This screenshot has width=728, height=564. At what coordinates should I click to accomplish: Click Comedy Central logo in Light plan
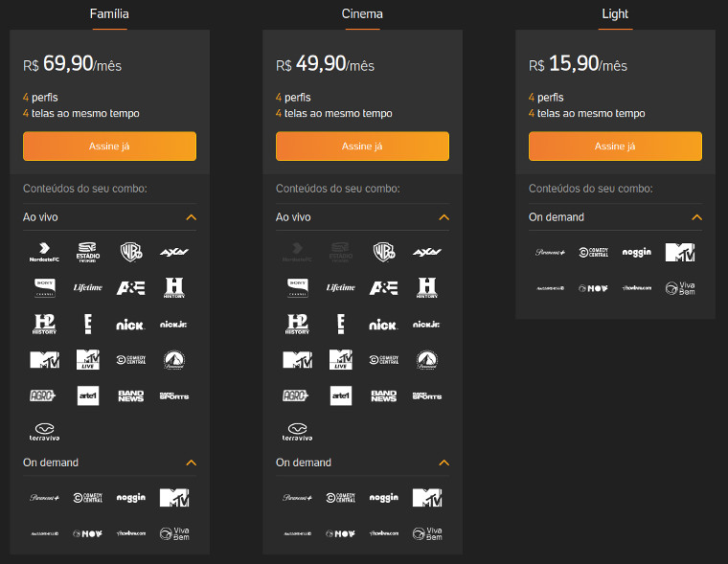[594, 253]
